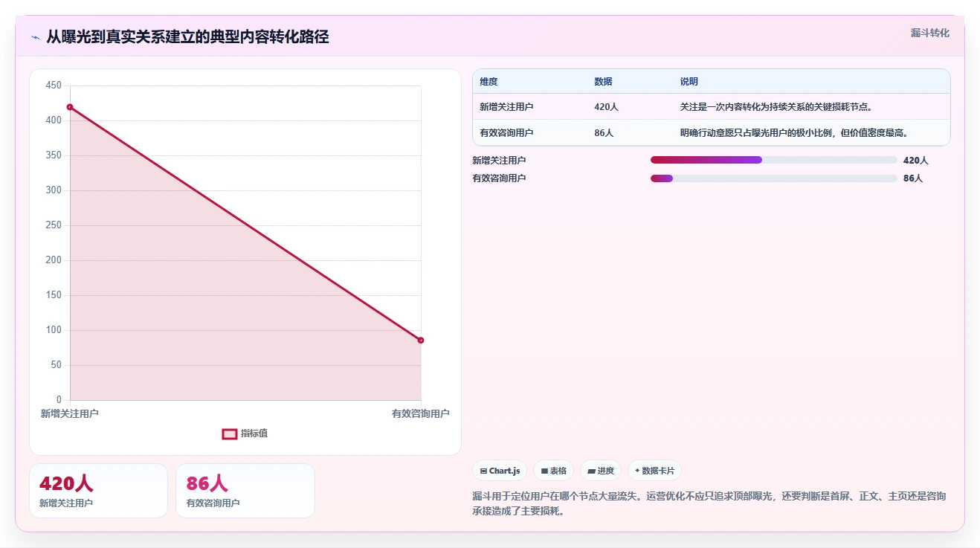
Task: Click the chart data point at 420
Action: click(70, 107)
